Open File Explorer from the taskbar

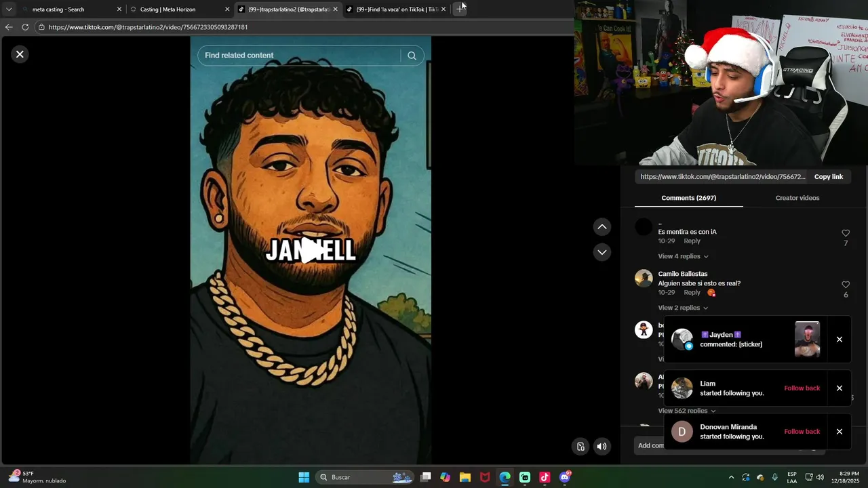tap(465, 477)
